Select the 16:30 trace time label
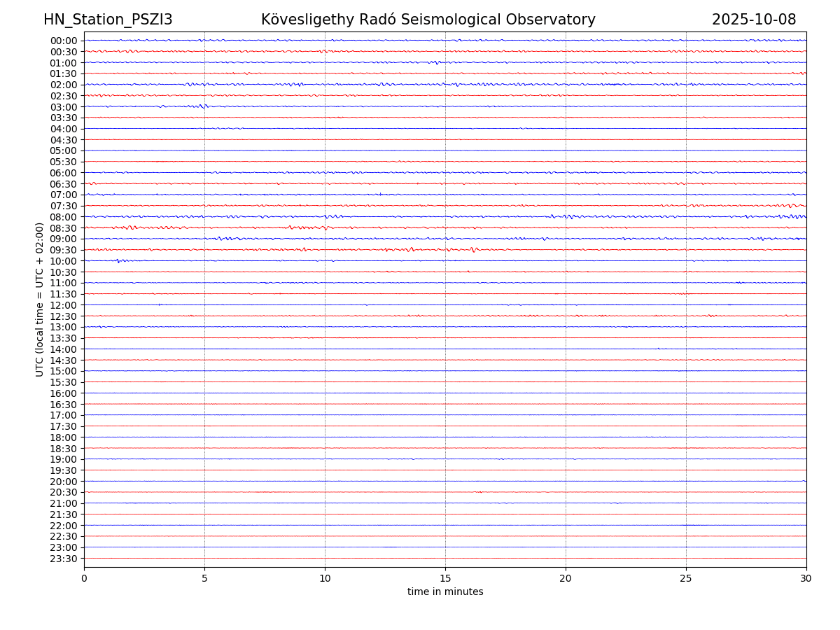The image size is (840, 630). [x=64, y=405]
